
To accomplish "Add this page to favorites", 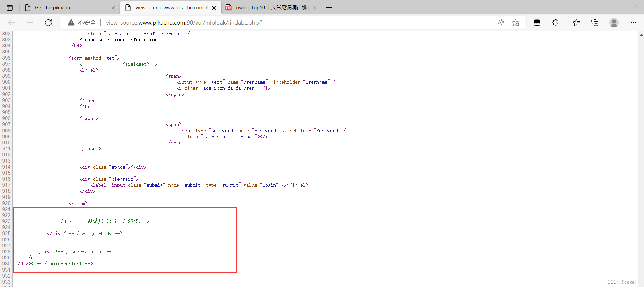I will click(516, 23).
